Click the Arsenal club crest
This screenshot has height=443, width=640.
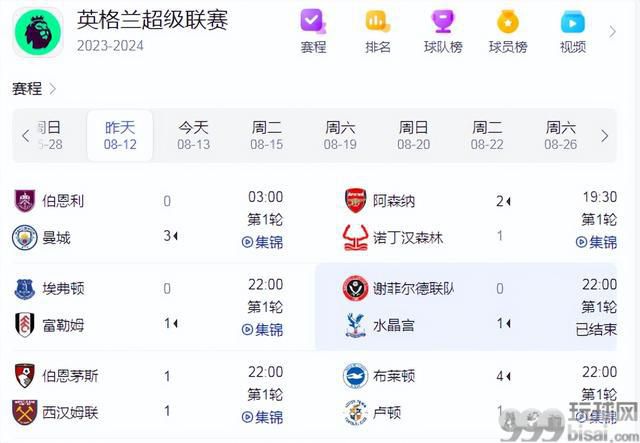point(355,200)
